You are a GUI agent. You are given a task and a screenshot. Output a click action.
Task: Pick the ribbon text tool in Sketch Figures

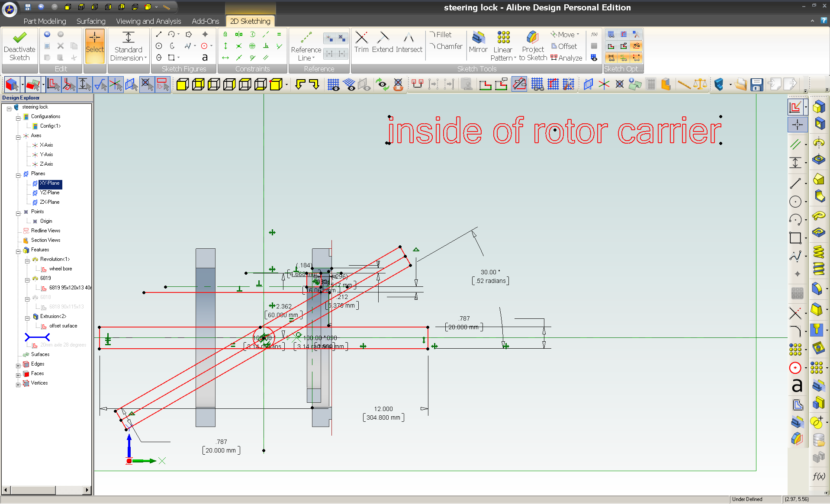tap(205, 58)
